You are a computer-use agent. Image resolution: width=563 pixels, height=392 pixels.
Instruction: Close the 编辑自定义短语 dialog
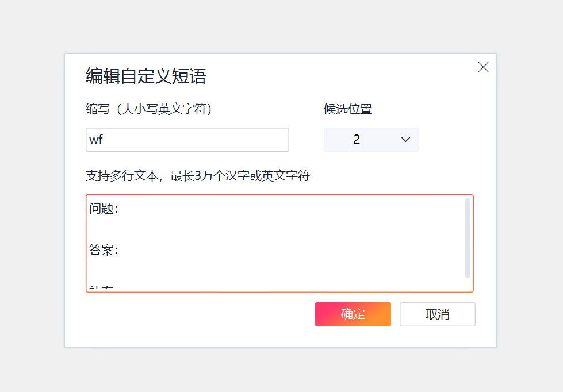coord(483,67)
